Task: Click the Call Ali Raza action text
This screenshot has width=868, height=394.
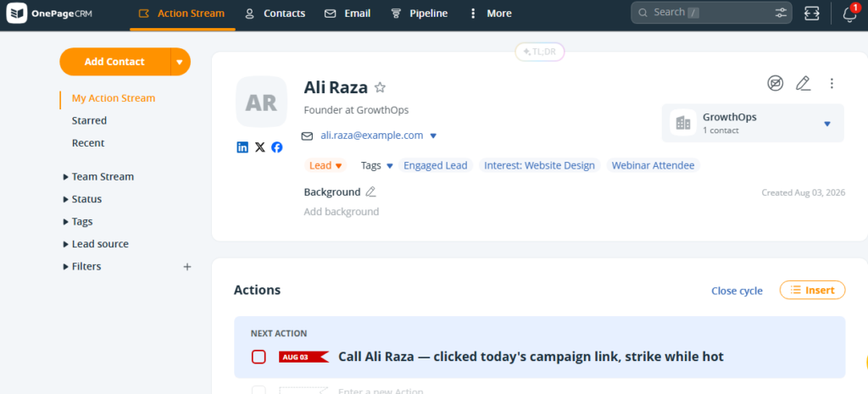Action: tap(531, 357)
